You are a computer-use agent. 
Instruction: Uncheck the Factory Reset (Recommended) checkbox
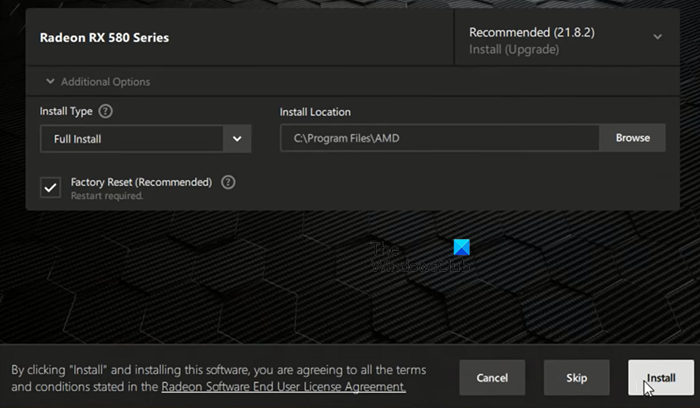(50, 187)
